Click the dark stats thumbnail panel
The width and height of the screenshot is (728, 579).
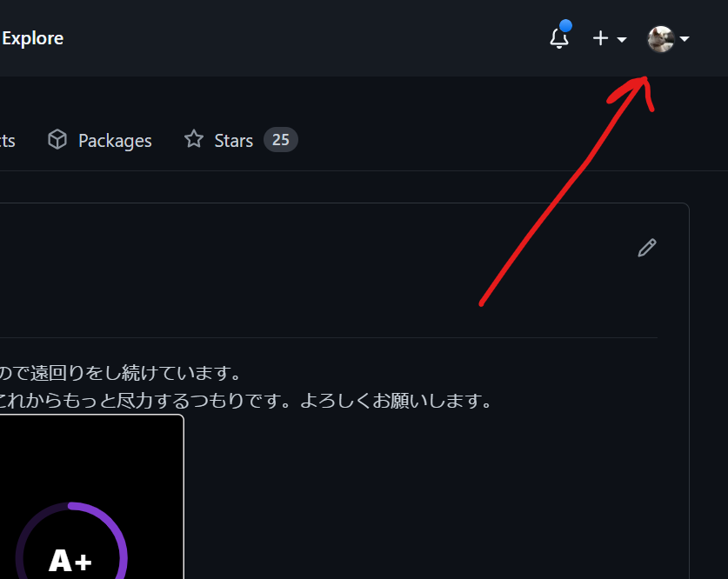coord(91,496)
